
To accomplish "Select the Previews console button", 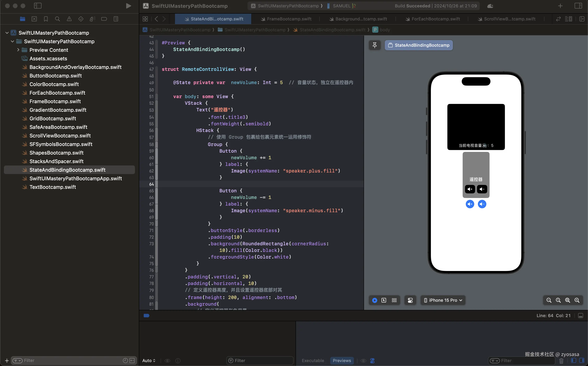I will tap(342, 360).
